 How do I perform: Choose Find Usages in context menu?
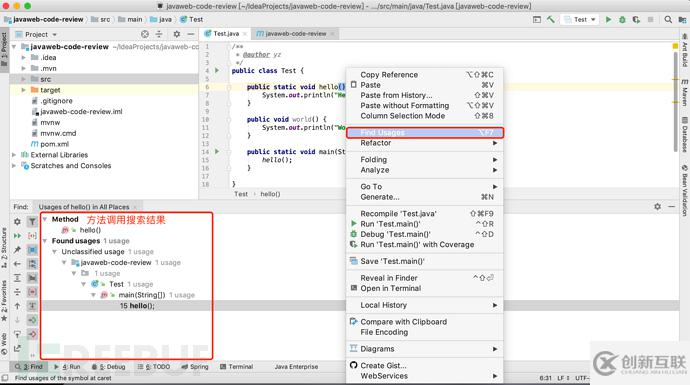425,132
